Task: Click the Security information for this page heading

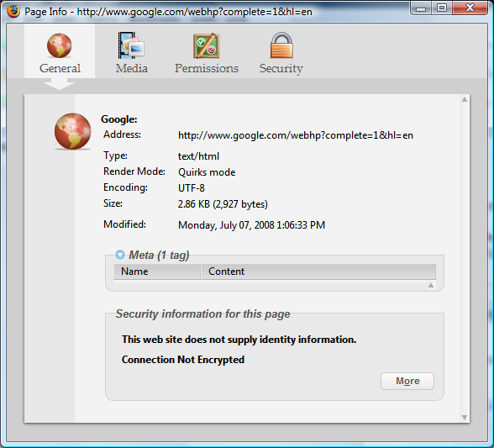Action: tap(203, 314)
